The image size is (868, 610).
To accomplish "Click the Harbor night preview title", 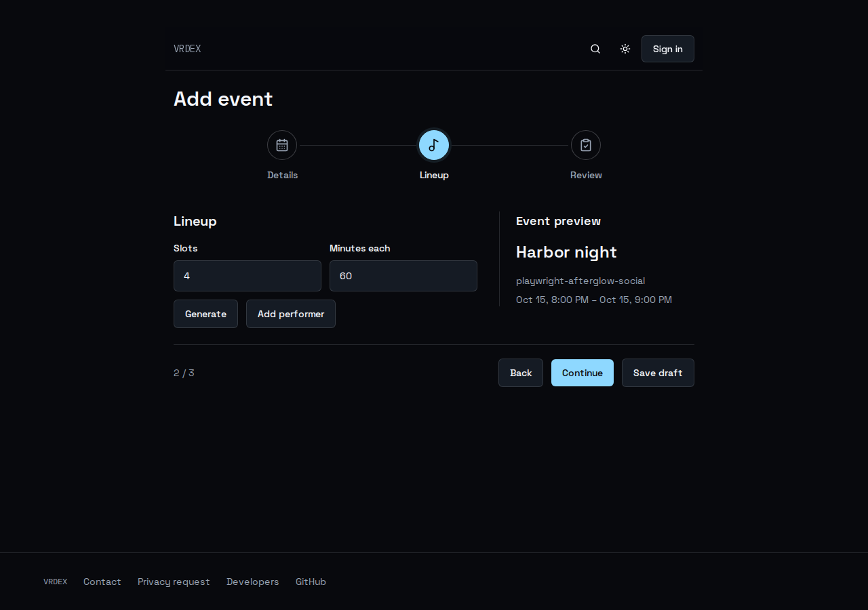I will [566, 252].
